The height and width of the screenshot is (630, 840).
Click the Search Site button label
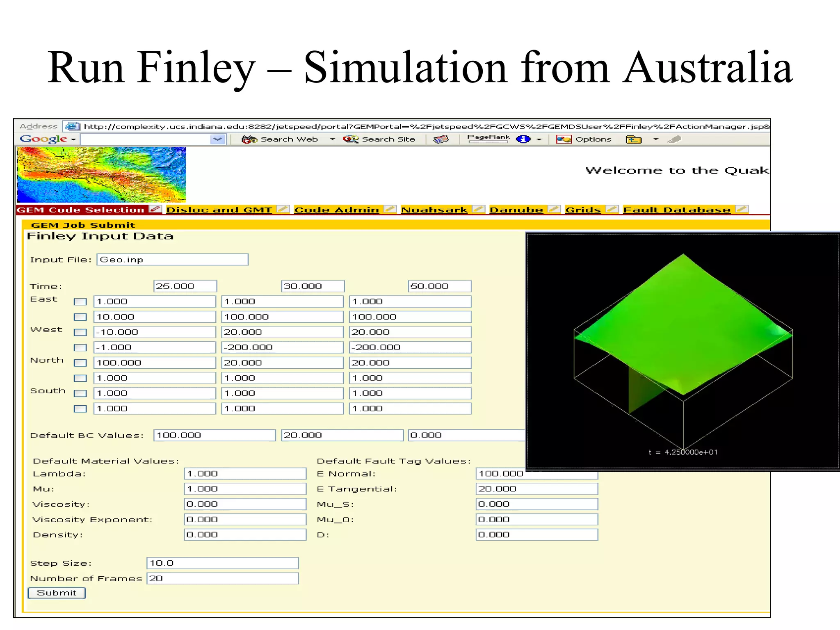click(x=388, y=139)
